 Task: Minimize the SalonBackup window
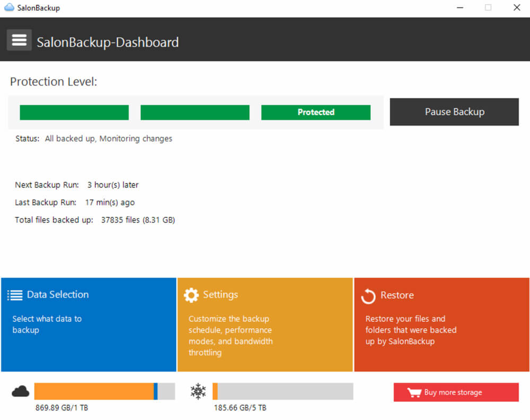[460, 7]
